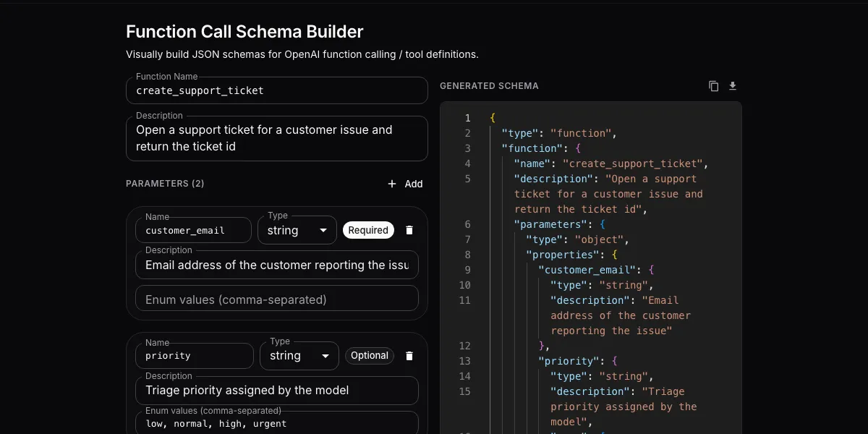Edit enum values 'low, normal, high, urgent'
The image size is (868, 434).
tap(277, 423)
